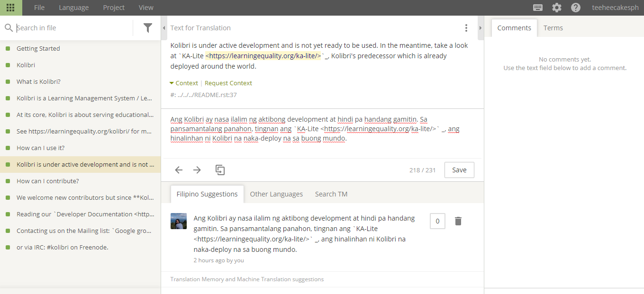Open the apps grid menu icon
644x294 pixels.
click(10, 8)
